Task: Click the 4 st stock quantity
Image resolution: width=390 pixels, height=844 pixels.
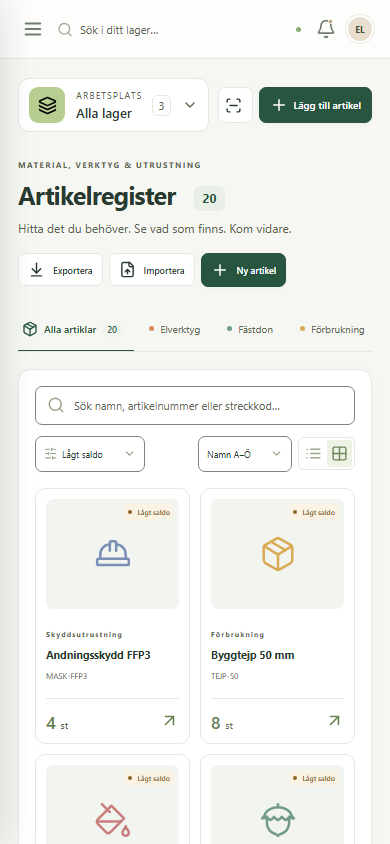Action: click(x=58, y=723)
